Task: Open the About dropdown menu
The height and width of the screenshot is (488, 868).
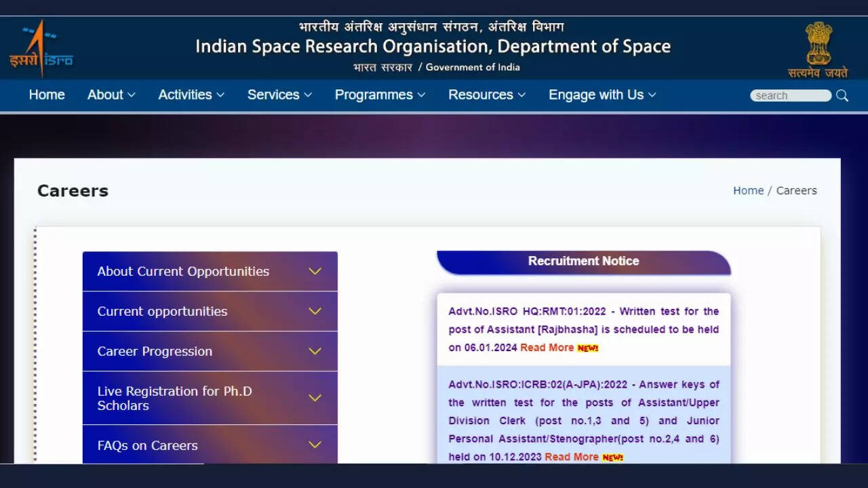Action: [111, 95]
